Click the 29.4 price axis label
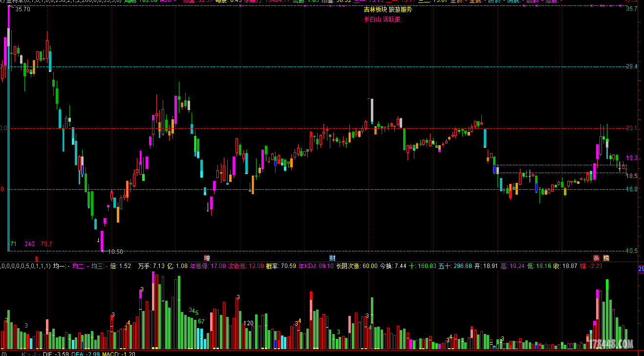Viewport: 644px width, 356px height. click(632, 67)
